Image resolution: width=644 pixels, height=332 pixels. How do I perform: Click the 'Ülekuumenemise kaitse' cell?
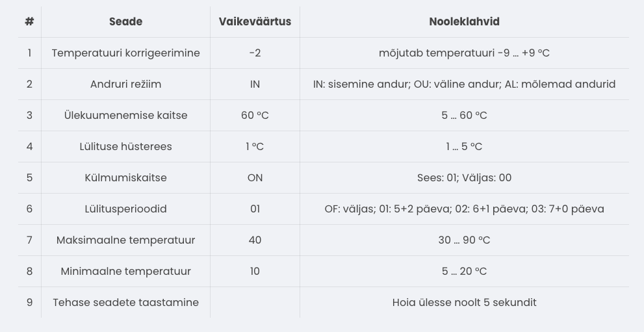125,115
